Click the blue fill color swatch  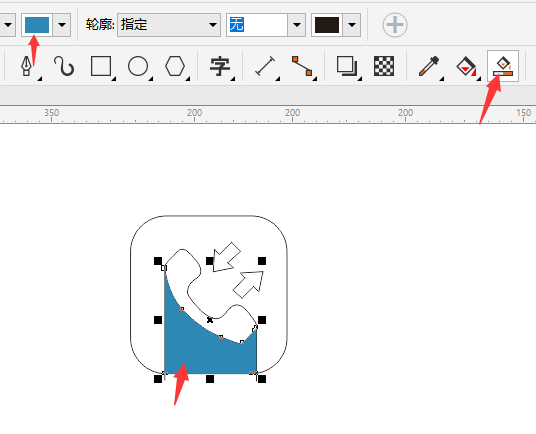tap(37, 25)
